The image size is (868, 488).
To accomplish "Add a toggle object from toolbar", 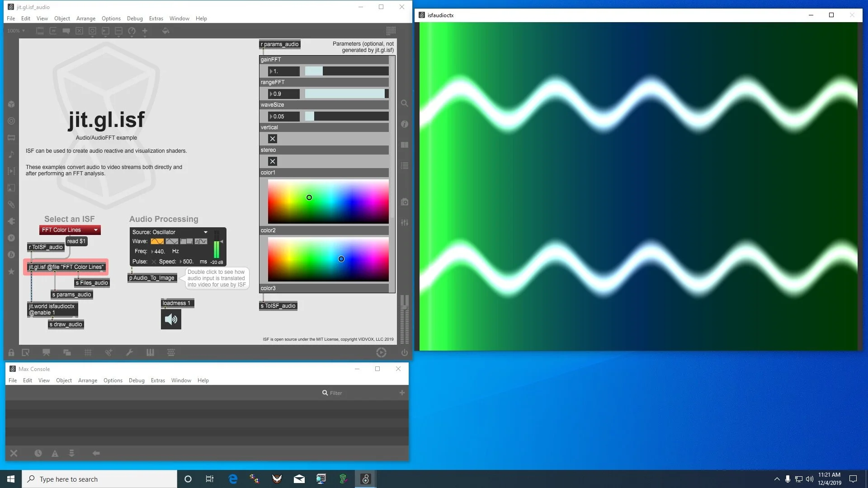I will pos(79,31).
